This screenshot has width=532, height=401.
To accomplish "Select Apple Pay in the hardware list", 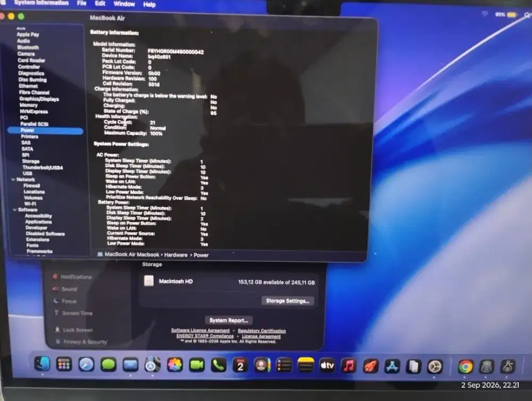I will [x=28, y=34].
